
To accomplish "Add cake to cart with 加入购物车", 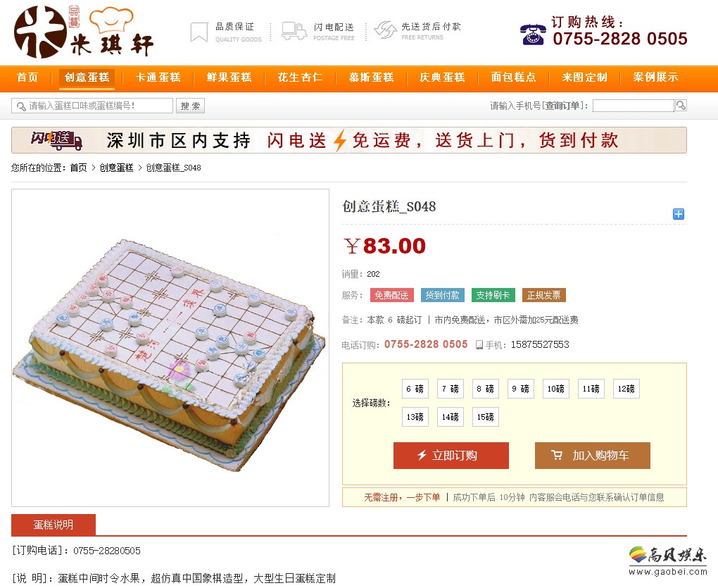I will click(593, 455).
